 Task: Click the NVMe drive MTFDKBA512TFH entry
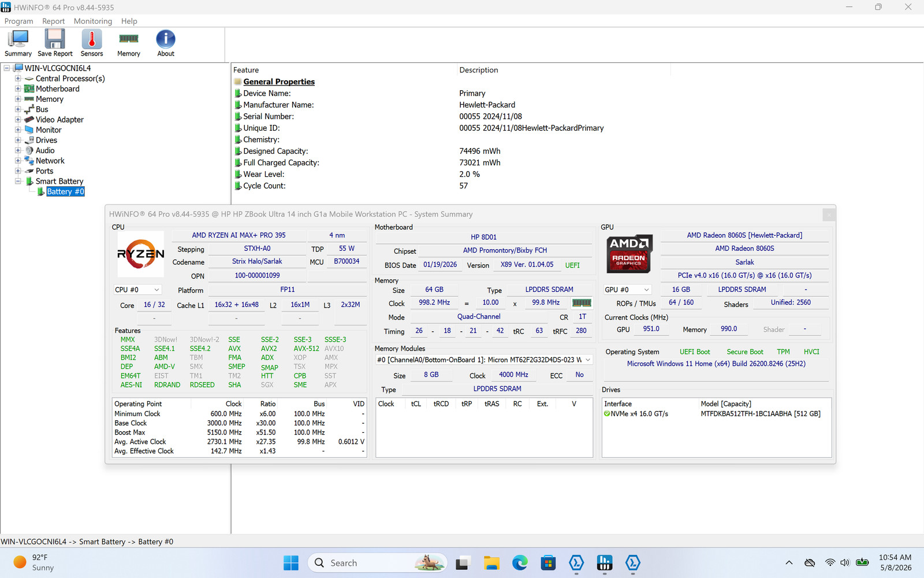click(716, 414)
